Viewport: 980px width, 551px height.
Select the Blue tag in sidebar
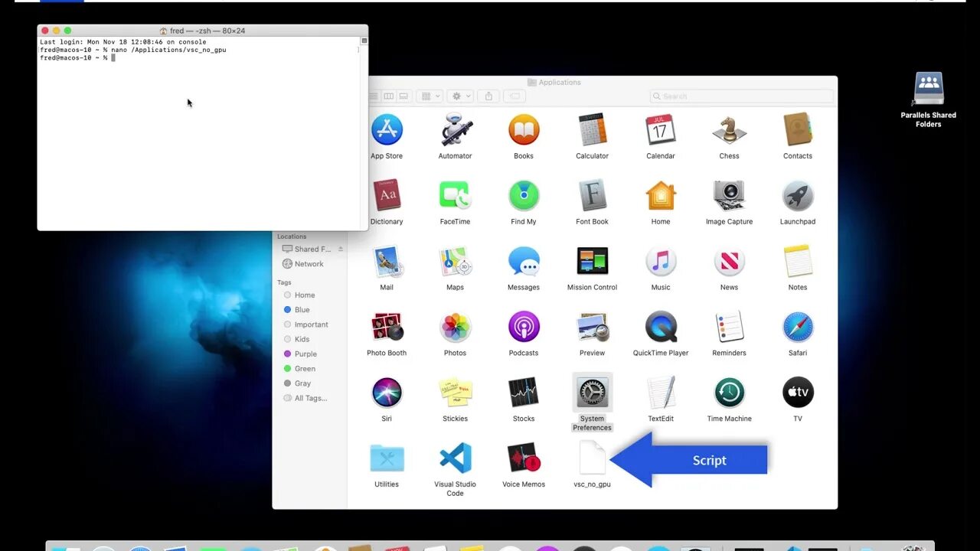coord(297,310)
